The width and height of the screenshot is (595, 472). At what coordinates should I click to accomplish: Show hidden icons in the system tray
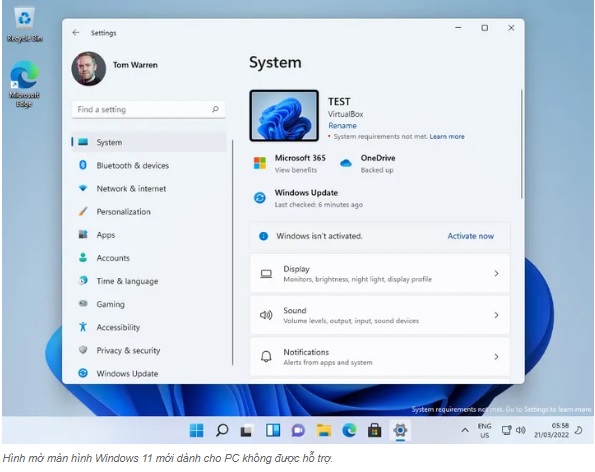coord(464,430)
